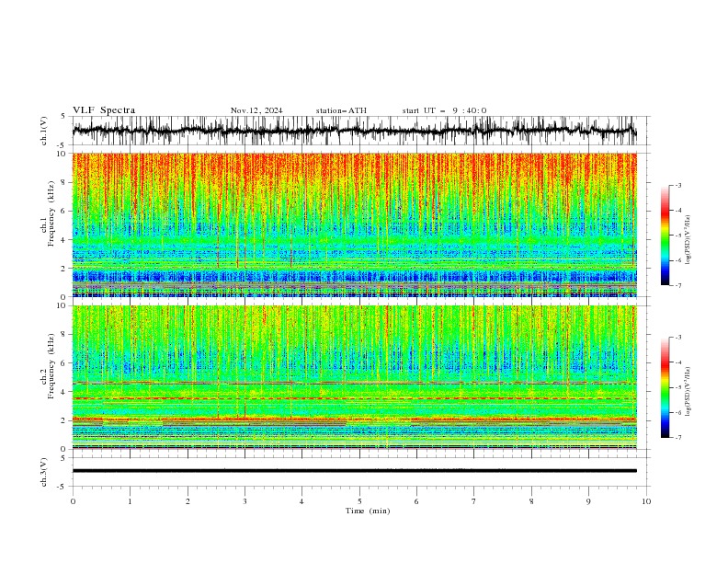Click the ch.3 flat black waveform trace

click(354, 471)
